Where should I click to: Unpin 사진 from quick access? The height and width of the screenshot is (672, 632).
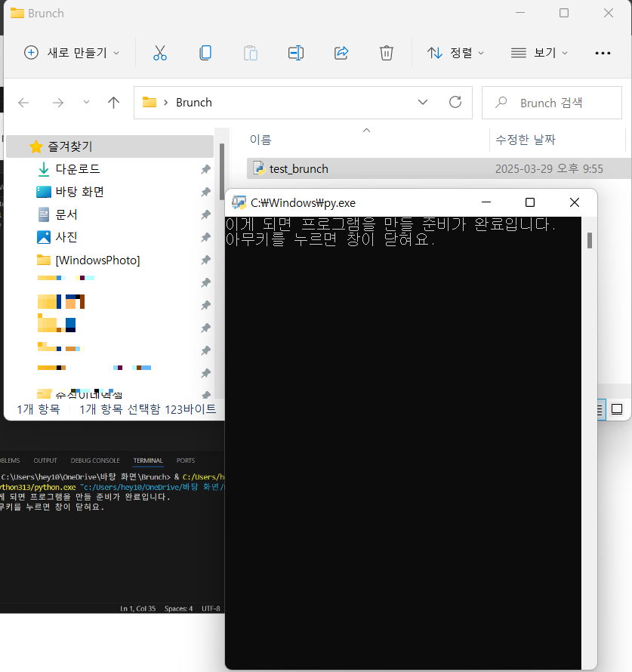click(205, 237)
